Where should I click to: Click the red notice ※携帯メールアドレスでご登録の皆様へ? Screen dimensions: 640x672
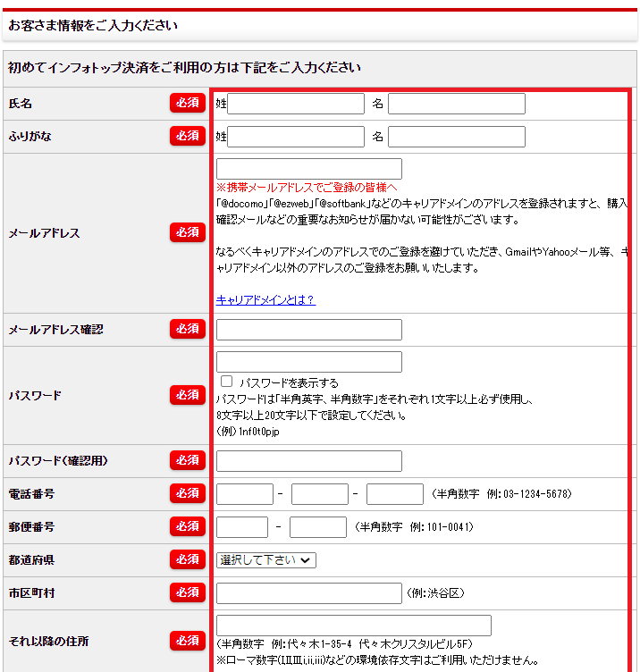coord(307,188)
